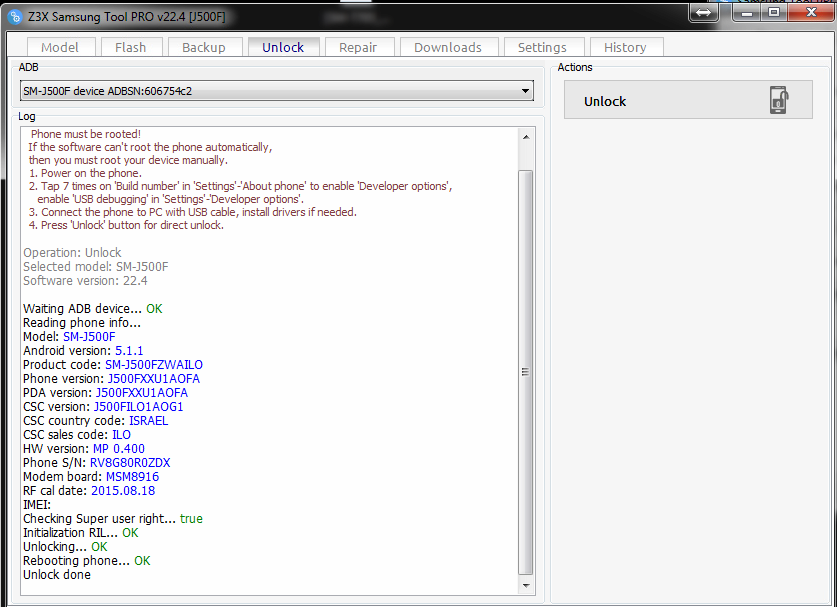The width and height of the screenshot is (837, 607).
Task: Click 'Software version: 22.4' log line
Action: 85,280
